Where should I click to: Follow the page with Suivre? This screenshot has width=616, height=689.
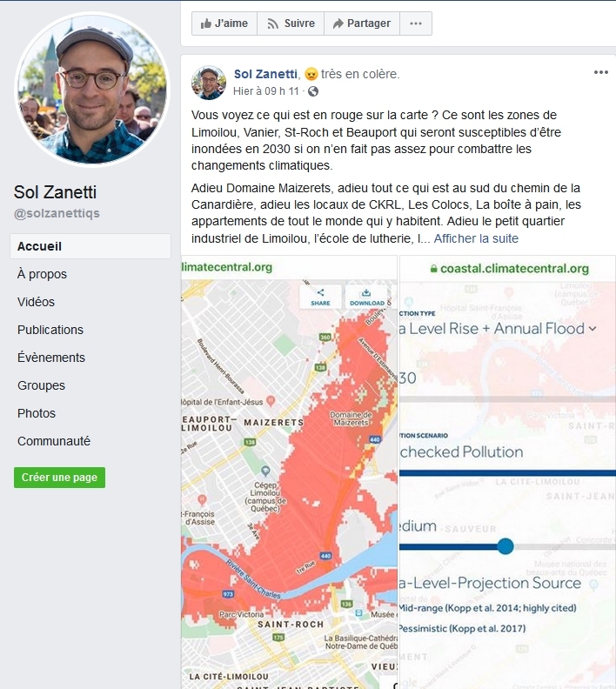[291, 23]
